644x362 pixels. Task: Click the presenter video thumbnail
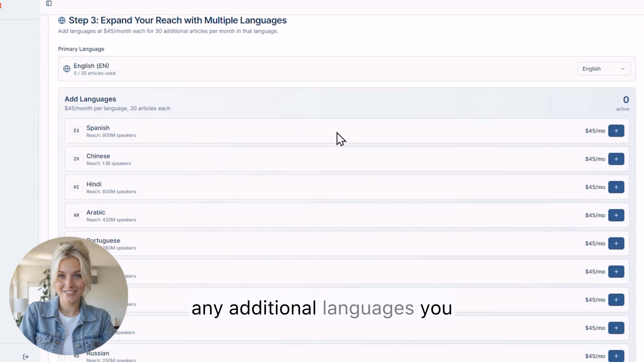pyautogui.click(x=69, y=296)
